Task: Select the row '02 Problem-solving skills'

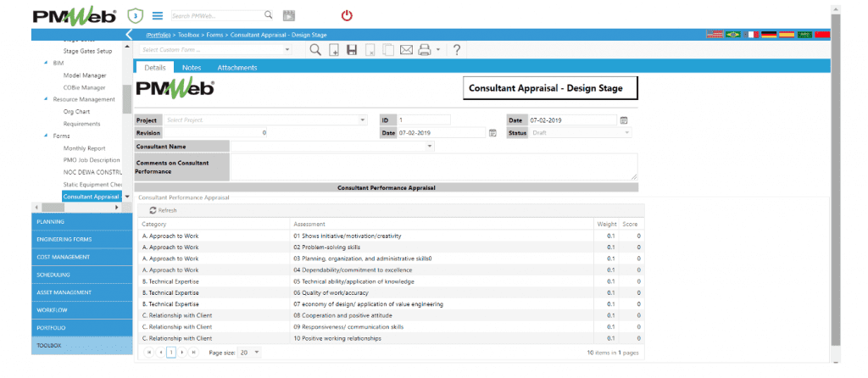Action: pos(391,247)
